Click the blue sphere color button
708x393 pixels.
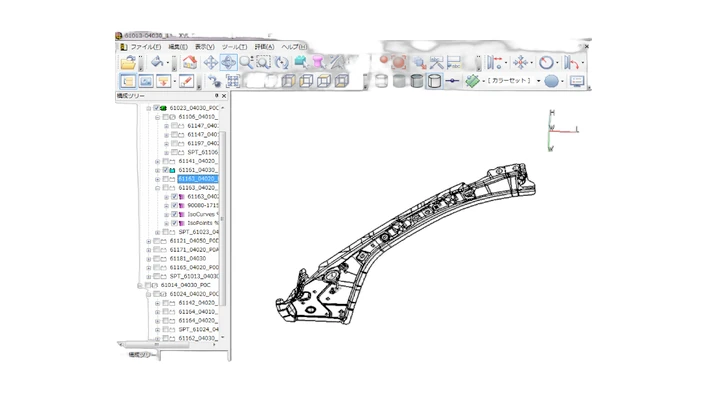click(551, 81)
